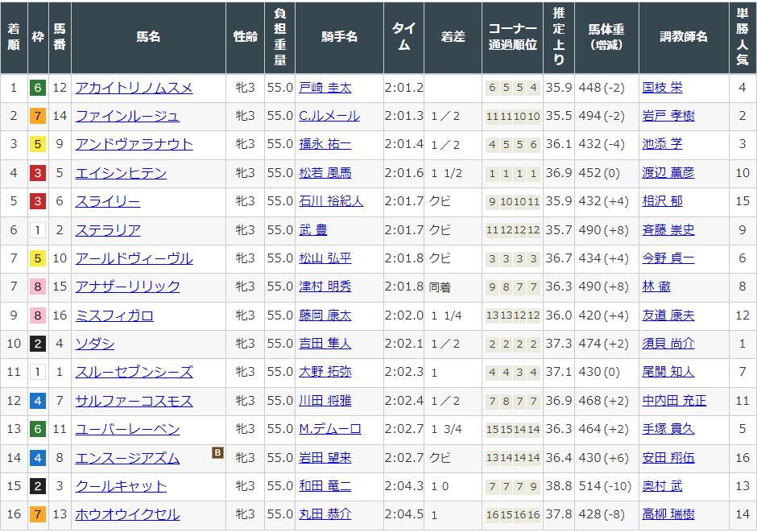Open trainer link 斉藤 崇史
The height and width of the screenshot is (532, 757).
[668, 230]
